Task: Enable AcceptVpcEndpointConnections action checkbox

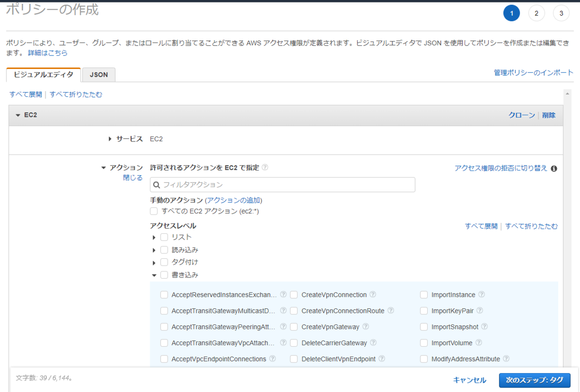Action: (x=164, y=359)
